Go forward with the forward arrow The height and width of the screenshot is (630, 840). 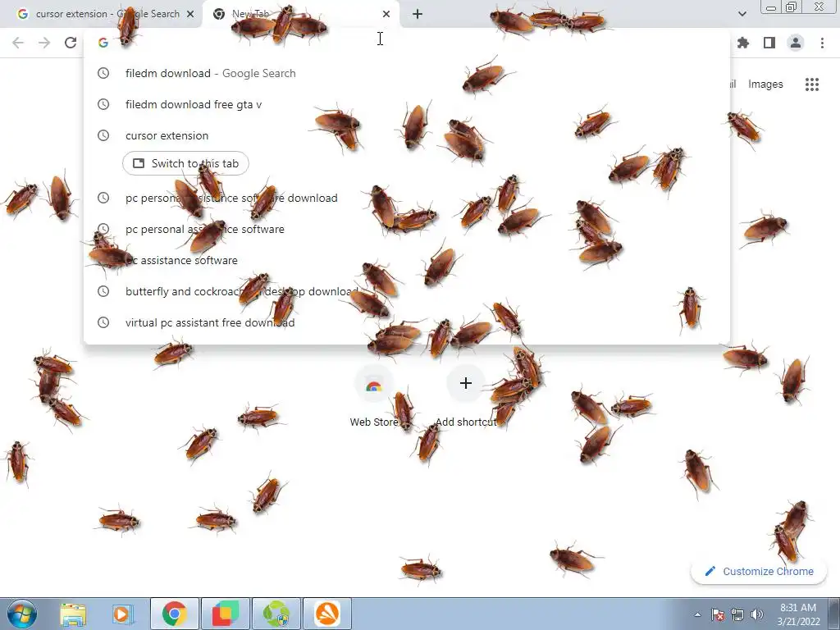click(44, 43)
